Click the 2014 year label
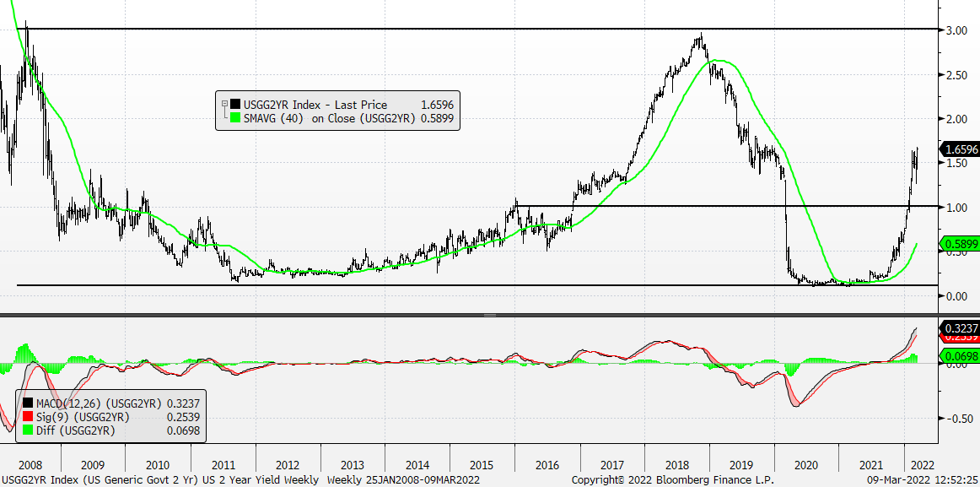The width and height of the screenshot is (980, 487). click(x=417, y=465)
